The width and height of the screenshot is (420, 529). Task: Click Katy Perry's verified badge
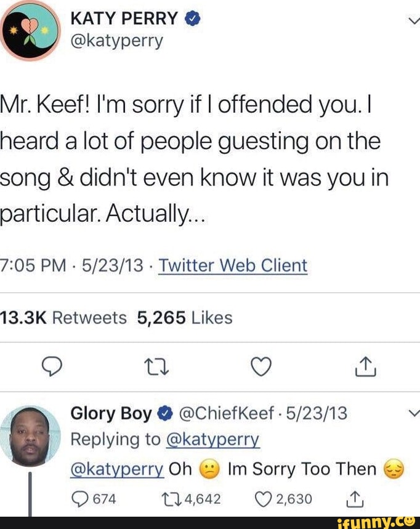coord(193,18)
